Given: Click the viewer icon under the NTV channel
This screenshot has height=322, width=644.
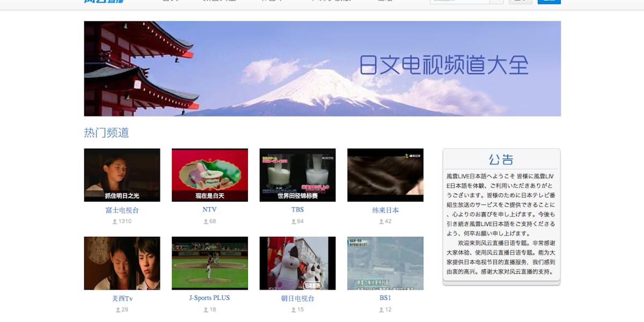Looking at the screenshot, I should [x=206, y=222].
